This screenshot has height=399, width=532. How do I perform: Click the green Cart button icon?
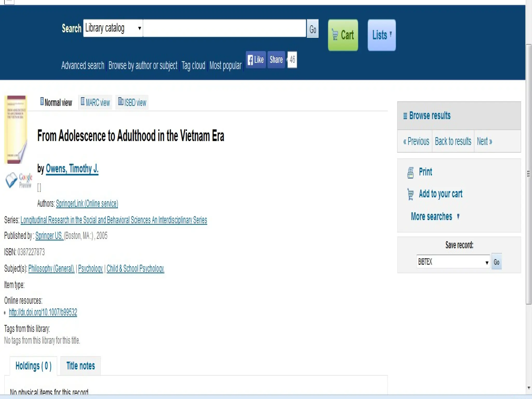pos(335,35)
